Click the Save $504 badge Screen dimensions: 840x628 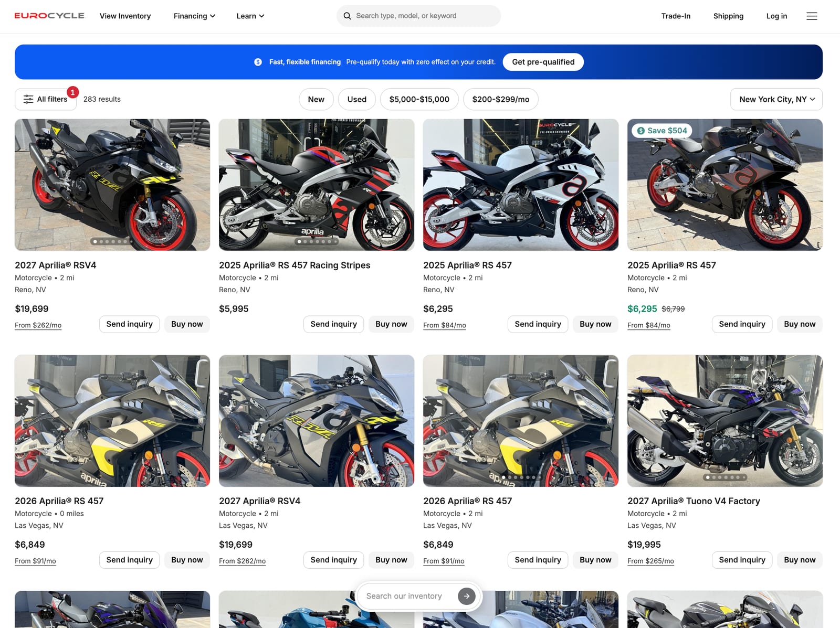coord(662,131)
